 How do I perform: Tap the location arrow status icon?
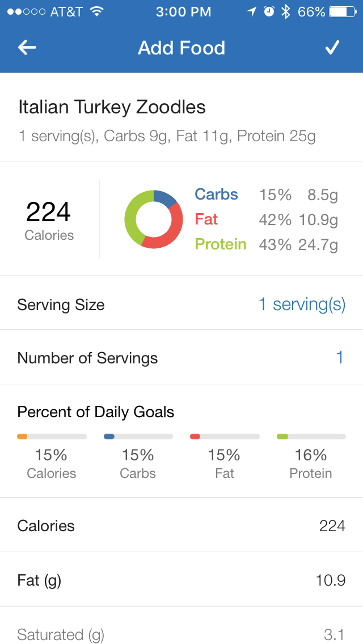[251, 12]
